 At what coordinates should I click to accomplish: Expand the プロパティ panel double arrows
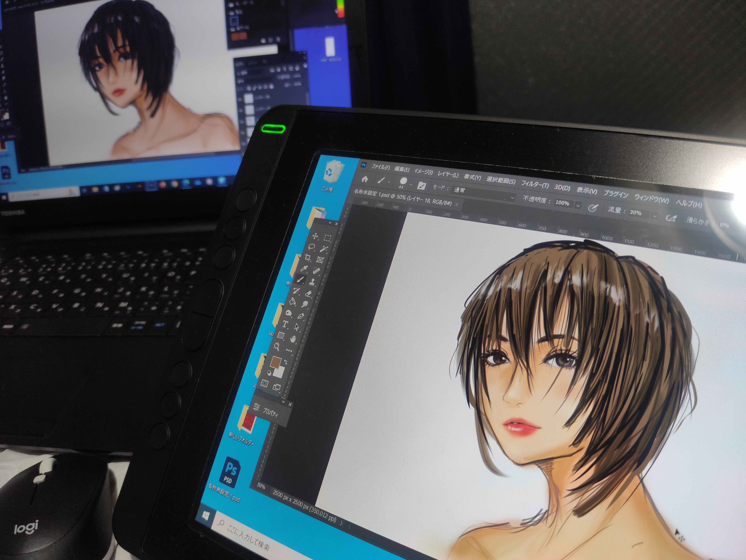click(283, 402)
